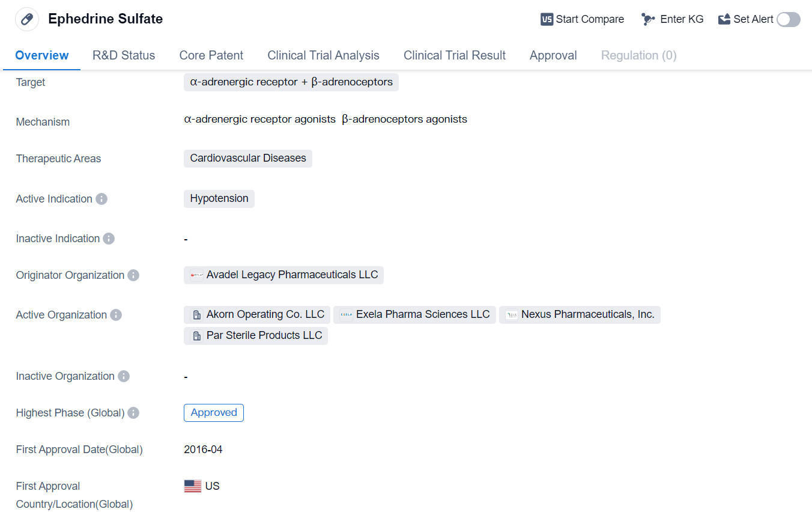Viewport: 812px width, 512px height.
Task: Click info icon beside Active Organization
Action: pos(116,315)
